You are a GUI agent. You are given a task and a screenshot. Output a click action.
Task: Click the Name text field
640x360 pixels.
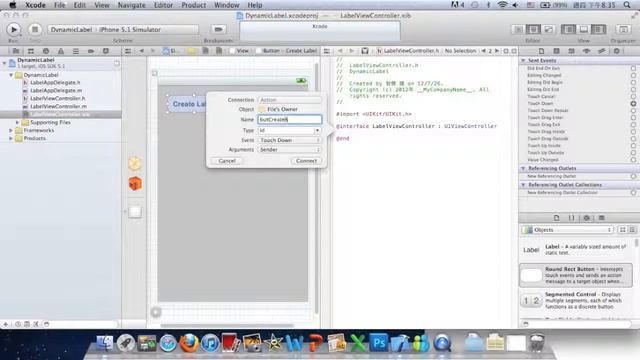(289, 120)
